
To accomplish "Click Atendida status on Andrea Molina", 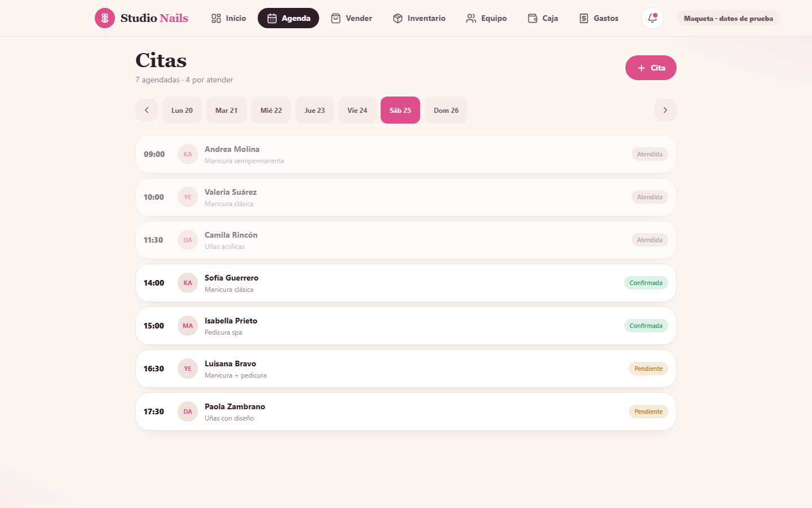I will point(650,154).
